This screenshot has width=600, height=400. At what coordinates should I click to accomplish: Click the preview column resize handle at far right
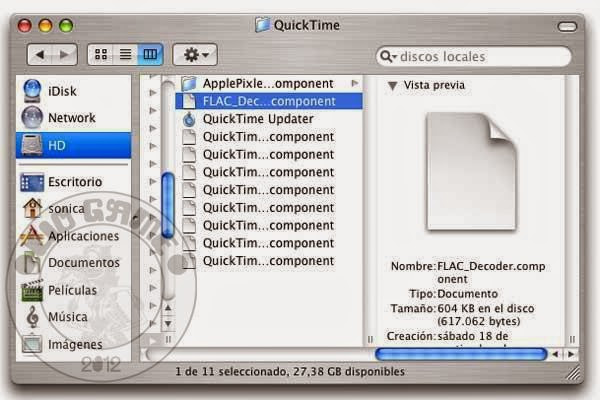click(x=572, y=339)
